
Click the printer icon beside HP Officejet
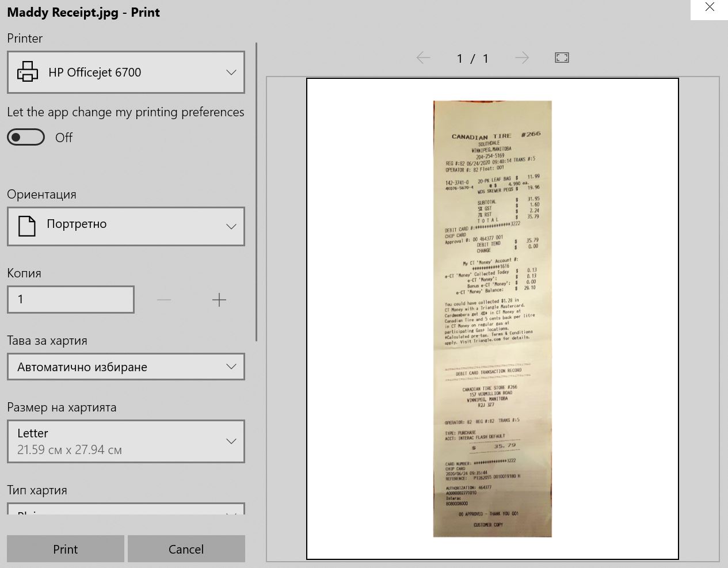[x=28, y=73]
